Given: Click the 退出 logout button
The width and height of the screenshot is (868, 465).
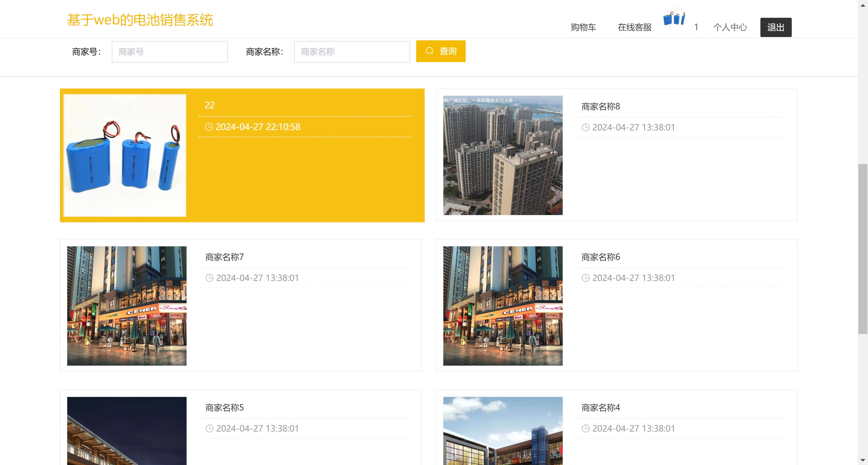Looking at the screenshot, I should pos(776,27).
